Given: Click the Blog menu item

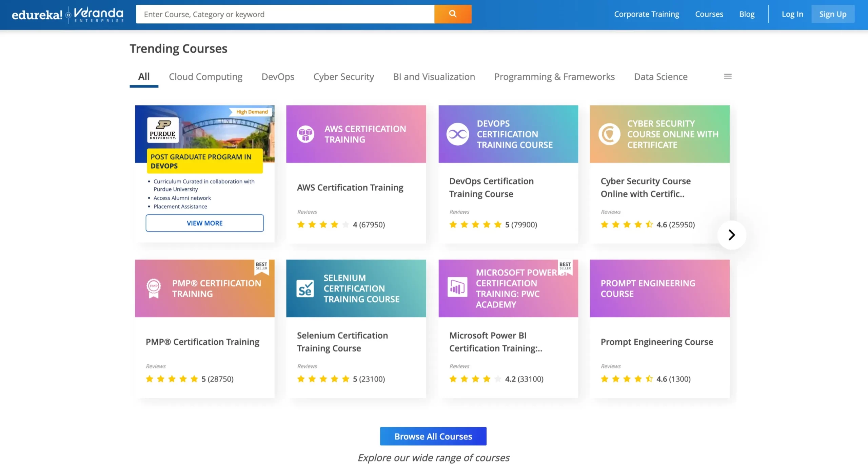Looking at the screenshot, I should 747,14.
